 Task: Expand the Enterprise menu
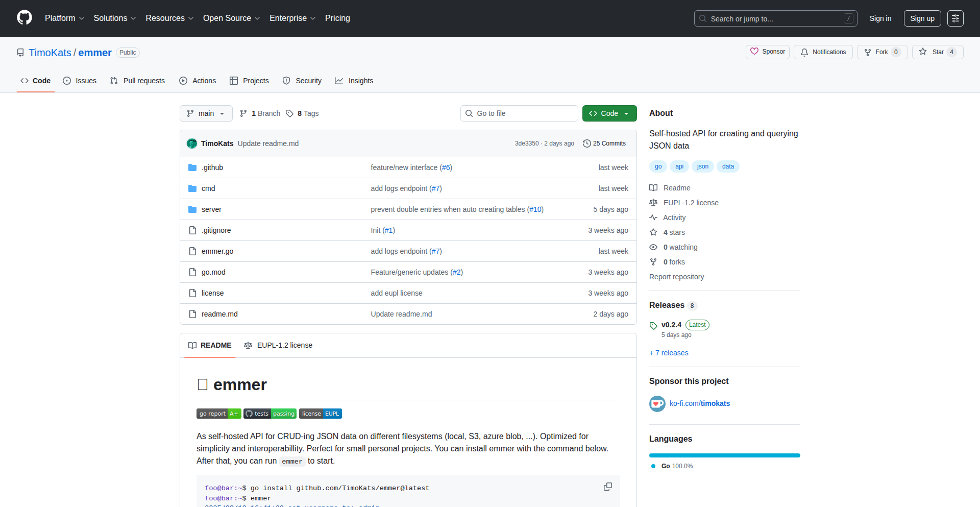click(292, 18)
